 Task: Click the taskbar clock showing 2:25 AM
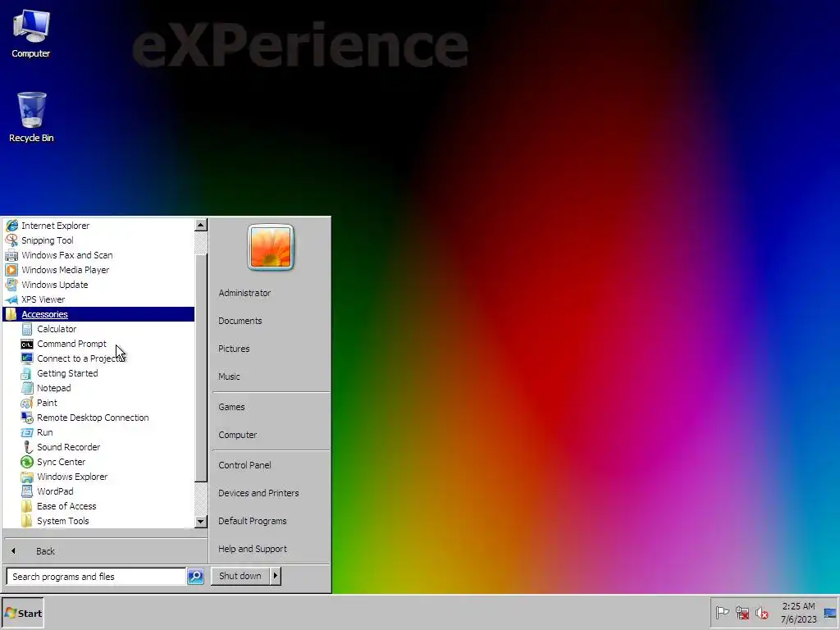[x=798, y=613]
